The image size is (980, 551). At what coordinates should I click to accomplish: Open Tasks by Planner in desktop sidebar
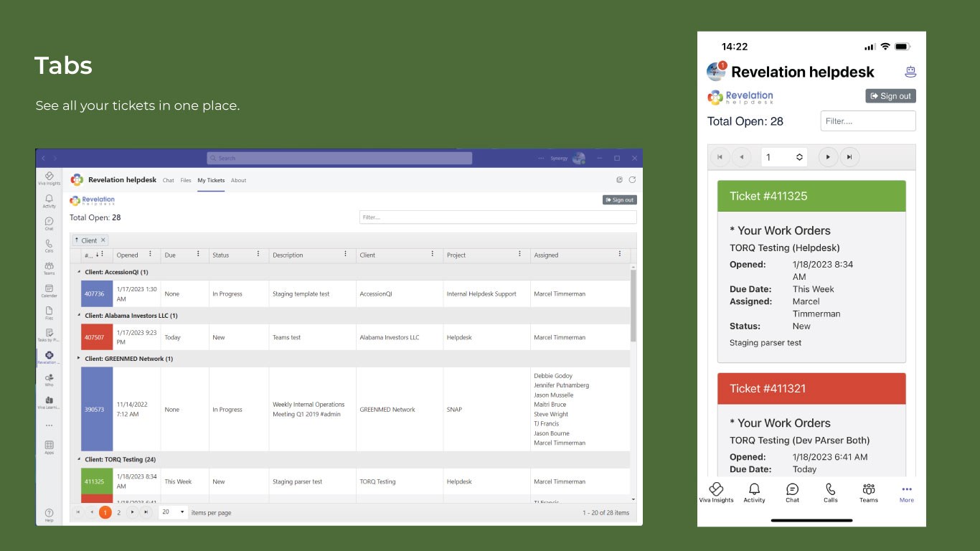click(x=49, y=334)
